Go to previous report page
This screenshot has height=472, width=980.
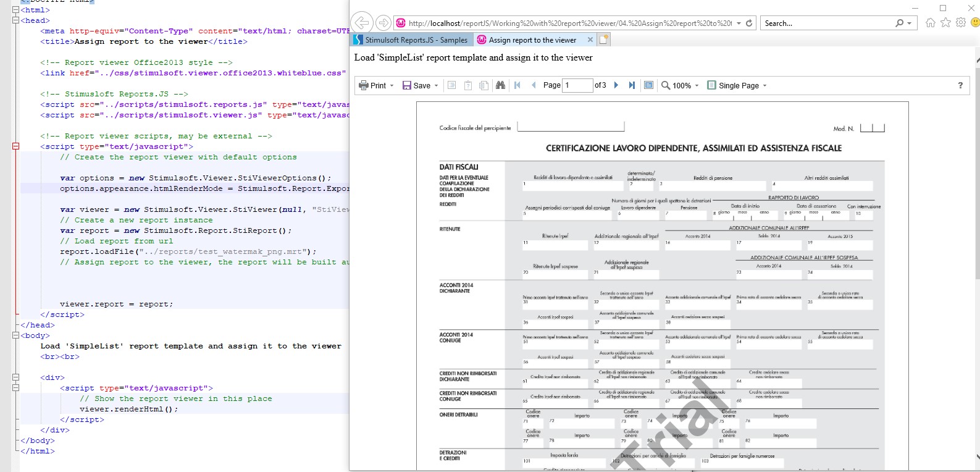pyautogui.click(x=534, y=85)
